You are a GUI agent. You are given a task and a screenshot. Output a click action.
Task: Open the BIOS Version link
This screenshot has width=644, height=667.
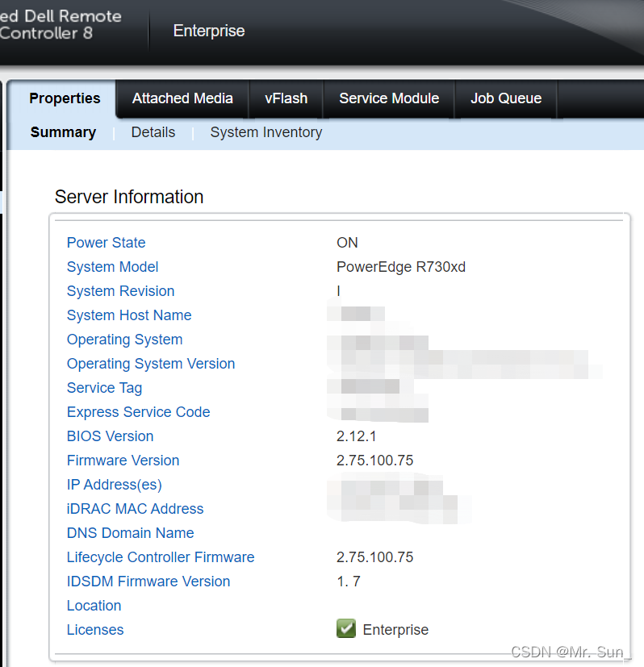[110, 436]
